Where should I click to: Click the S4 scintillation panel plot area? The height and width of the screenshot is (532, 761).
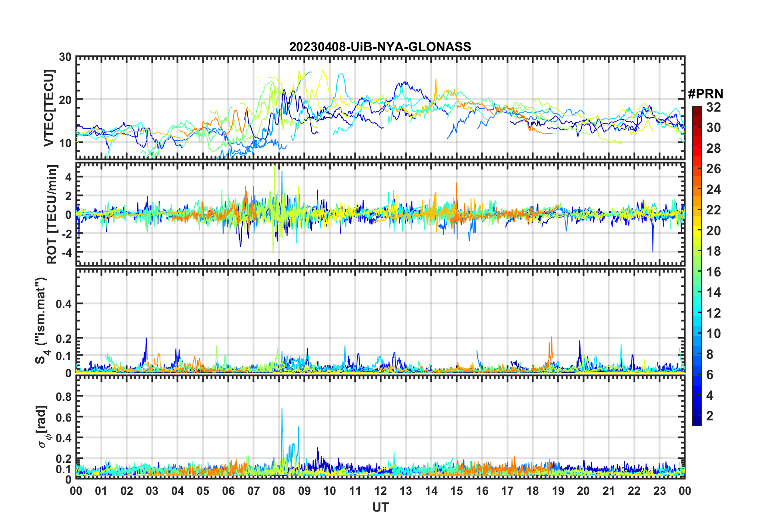(x=380, y=320)
